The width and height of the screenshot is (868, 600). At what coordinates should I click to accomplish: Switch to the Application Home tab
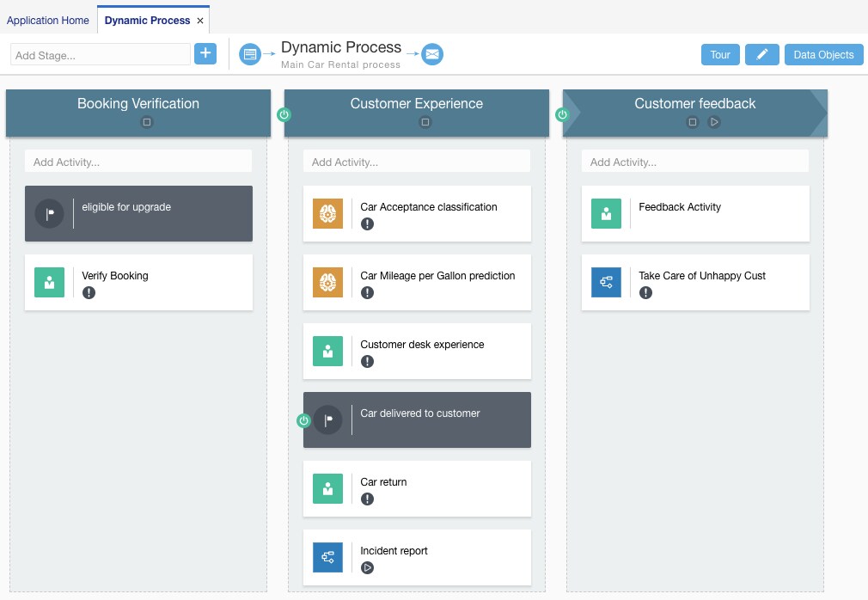(x=48, y=20)
